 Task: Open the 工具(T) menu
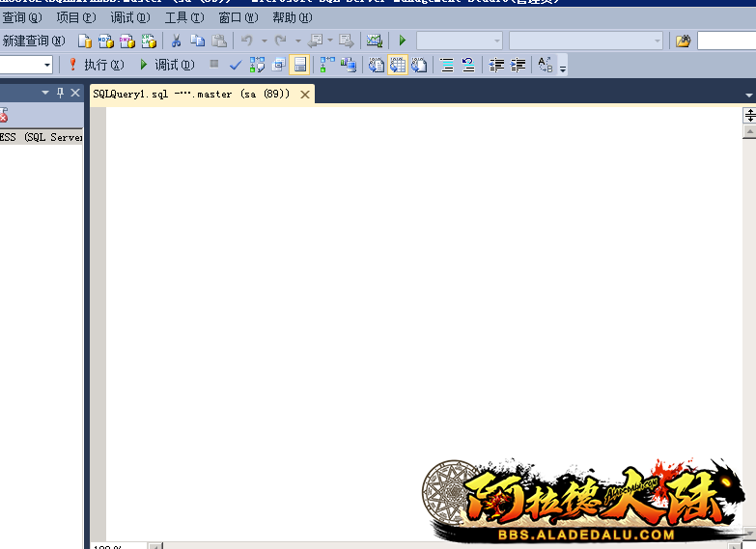coord(183,17)
